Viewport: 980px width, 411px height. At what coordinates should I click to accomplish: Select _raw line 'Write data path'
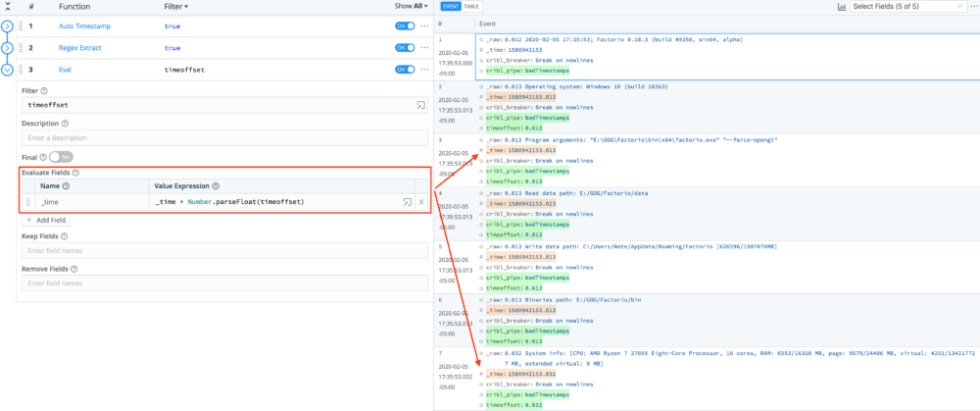click(x=631, y=246)
